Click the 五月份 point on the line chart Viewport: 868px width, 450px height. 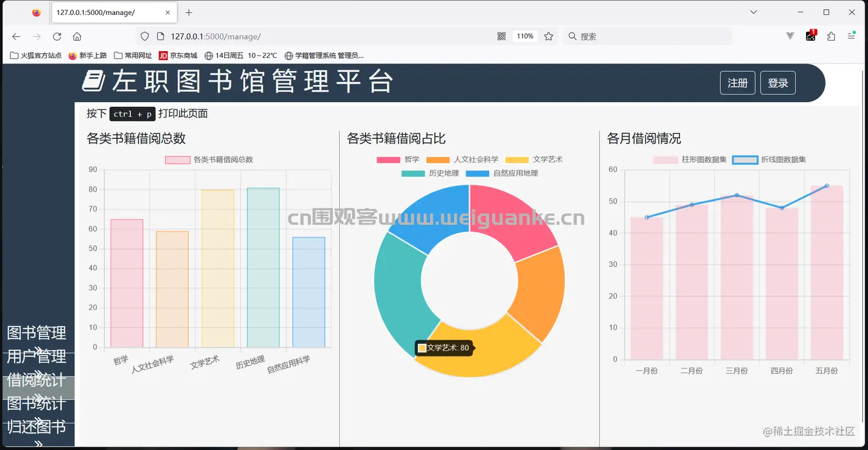click(x=827, y=185)
